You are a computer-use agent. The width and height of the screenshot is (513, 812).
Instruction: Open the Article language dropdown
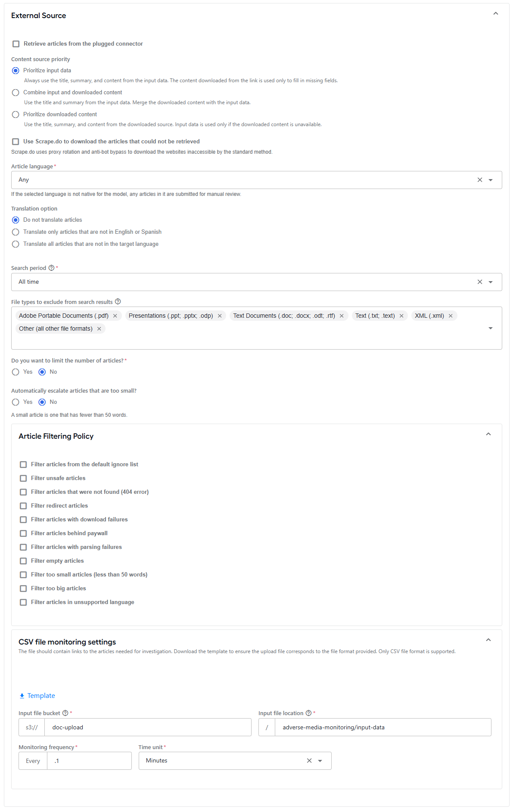tap(491, 180)
